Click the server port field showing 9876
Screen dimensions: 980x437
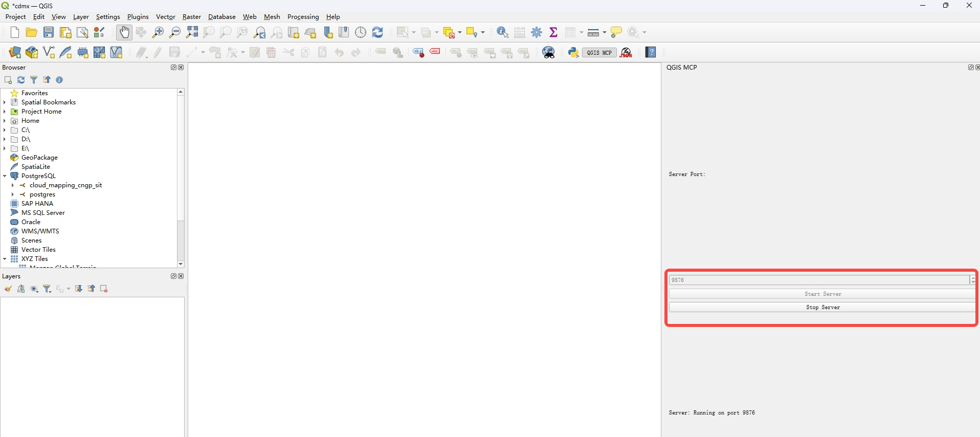(819, 280)
